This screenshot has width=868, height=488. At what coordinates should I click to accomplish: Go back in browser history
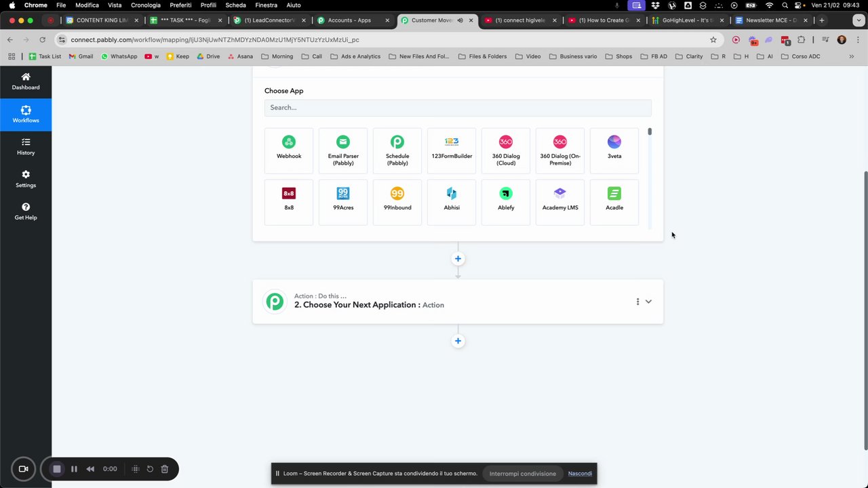pos(10,40)
